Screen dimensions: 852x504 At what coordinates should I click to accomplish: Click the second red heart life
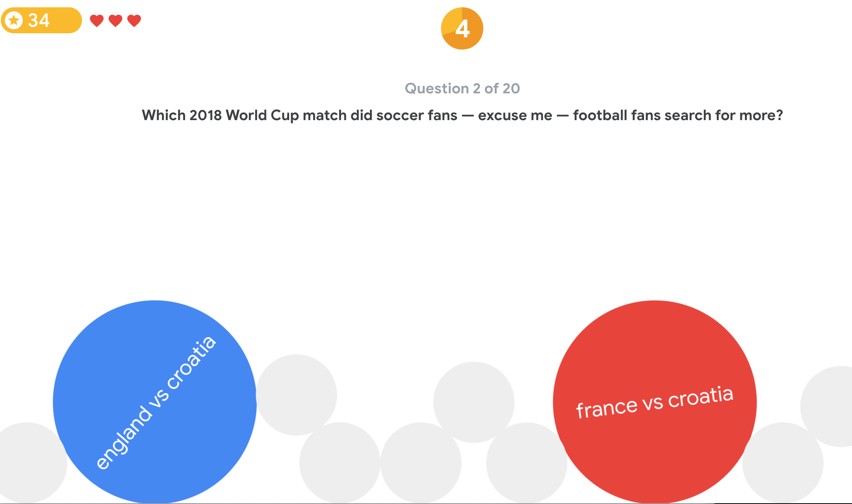(x=115, y=21)
